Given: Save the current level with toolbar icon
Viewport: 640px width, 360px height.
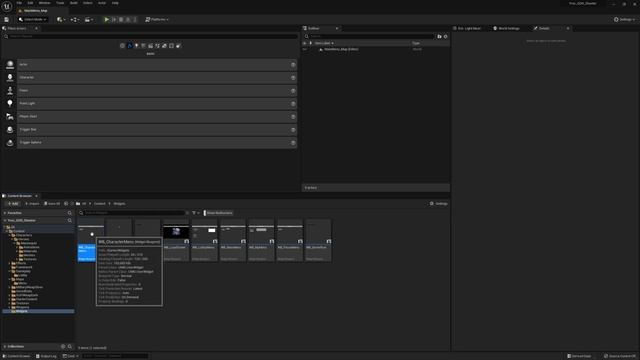Looking at the screenshot, I should point(7,19).
